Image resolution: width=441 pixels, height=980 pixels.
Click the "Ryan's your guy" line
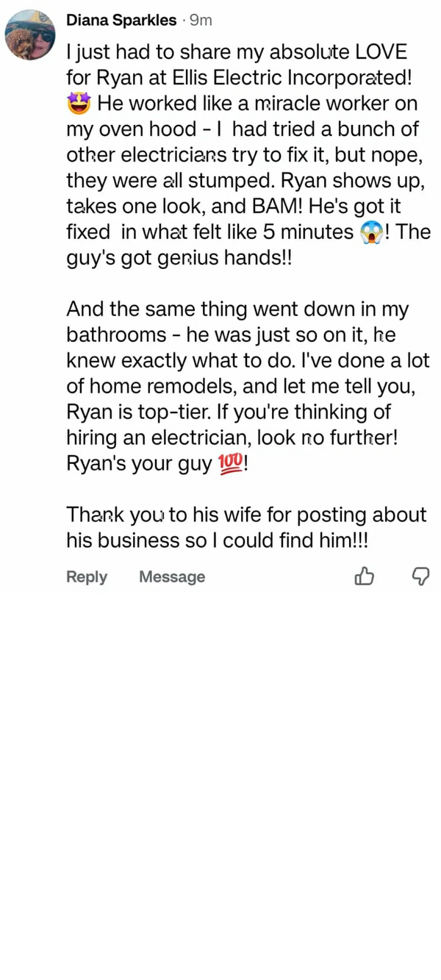138,464
